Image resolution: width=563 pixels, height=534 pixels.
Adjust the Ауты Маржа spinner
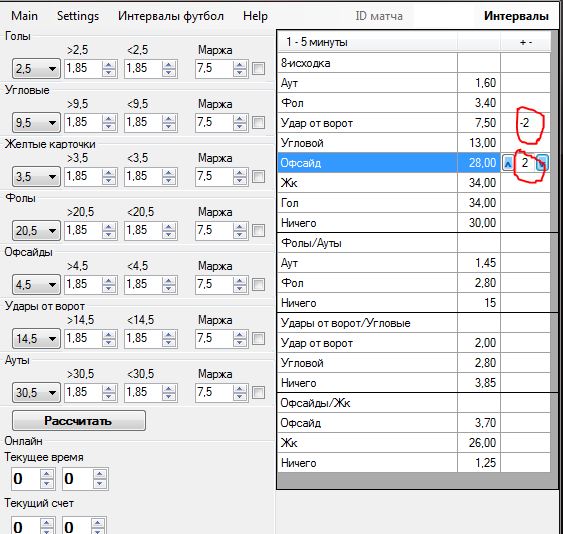pos(240,392)
